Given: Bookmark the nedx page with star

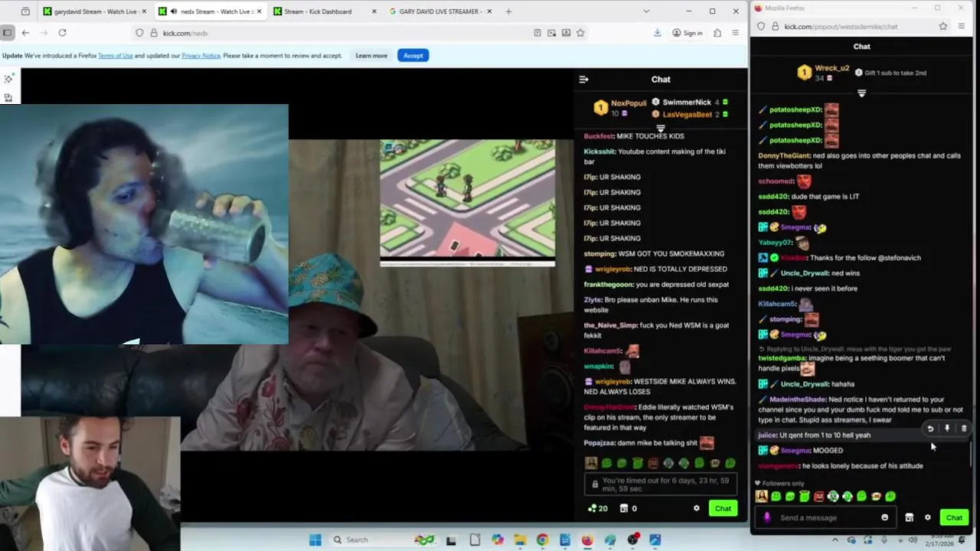Looking at the screenshot, I should coord(580,33).
